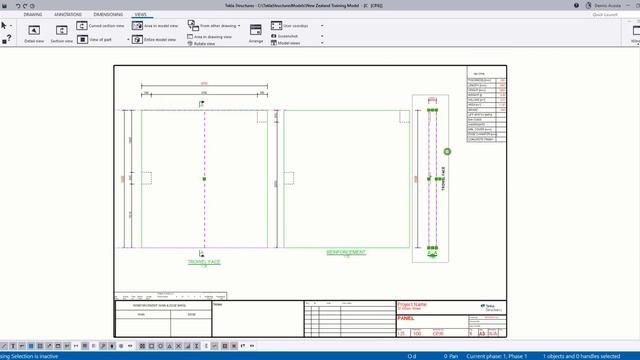Image resolution: width=640 pixels, height=360 pixels.
Task: Click the Pan status bar entry
Action: [x=451, y=356]
